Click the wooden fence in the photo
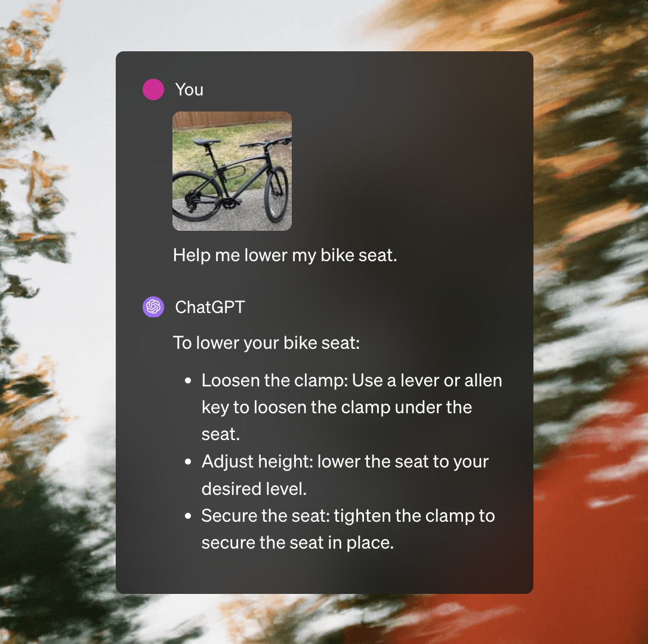 232,119
